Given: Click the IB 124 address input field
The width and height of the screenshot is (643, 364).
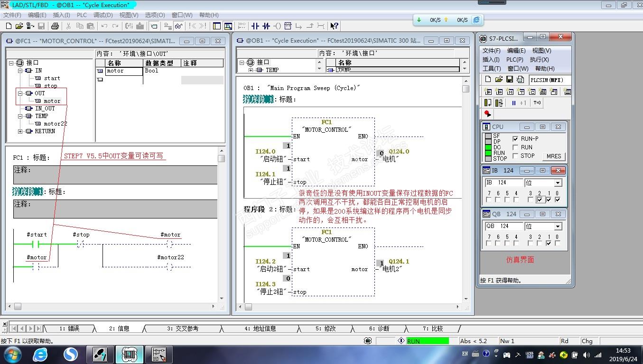Looking at the screenshot, I should pyautogui.click(x=503, y=182).
